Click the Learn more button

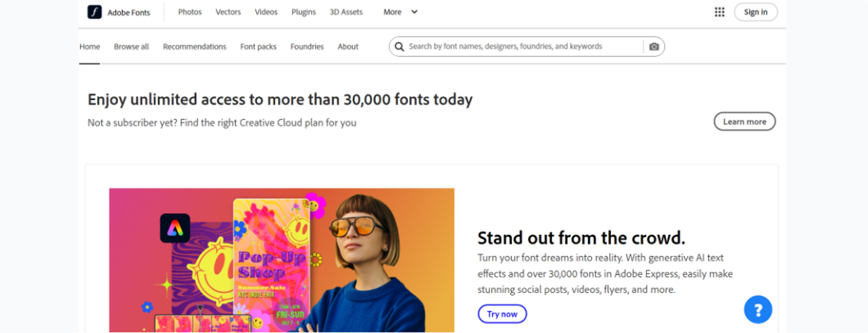click(744, 122)
